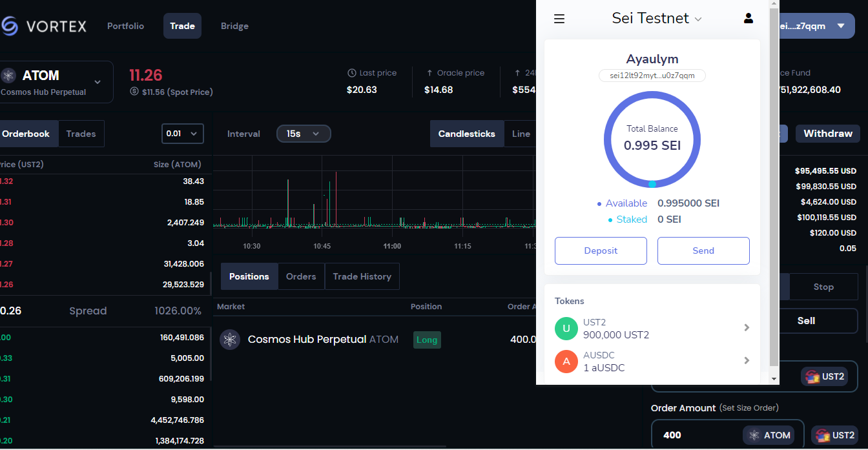
Task: Select ATOM unit in Order Amount field
Action: [x=769, y=435]
